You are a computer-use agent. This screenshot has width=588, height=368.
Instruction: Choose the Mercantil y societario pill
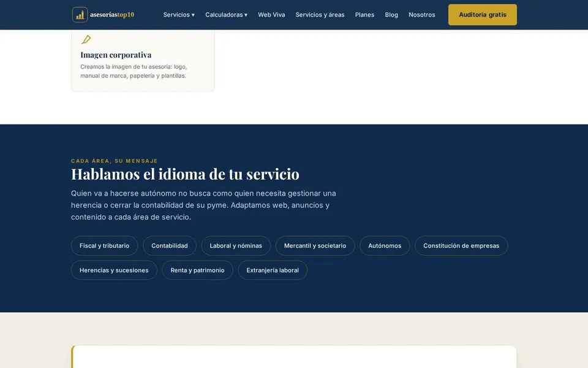point(315,245)
